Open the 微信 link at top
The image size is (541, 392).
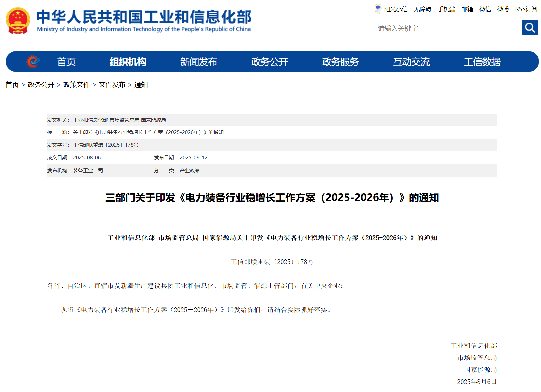[x=485, y=9]
